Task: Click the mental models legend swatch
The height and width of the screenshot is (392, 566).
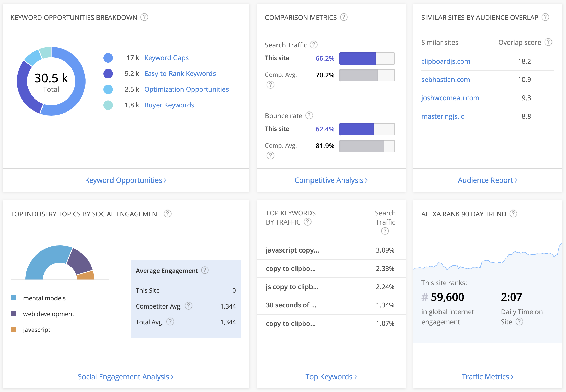Action: [x=13, y=298]
